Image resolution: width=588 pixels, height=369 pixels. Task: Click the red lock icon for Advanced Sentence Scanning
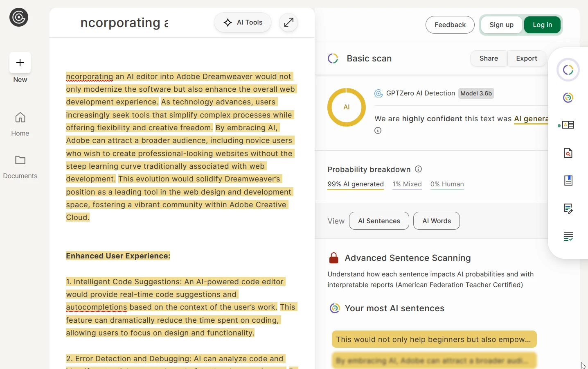pyautogui.click(x=334, y=258)
